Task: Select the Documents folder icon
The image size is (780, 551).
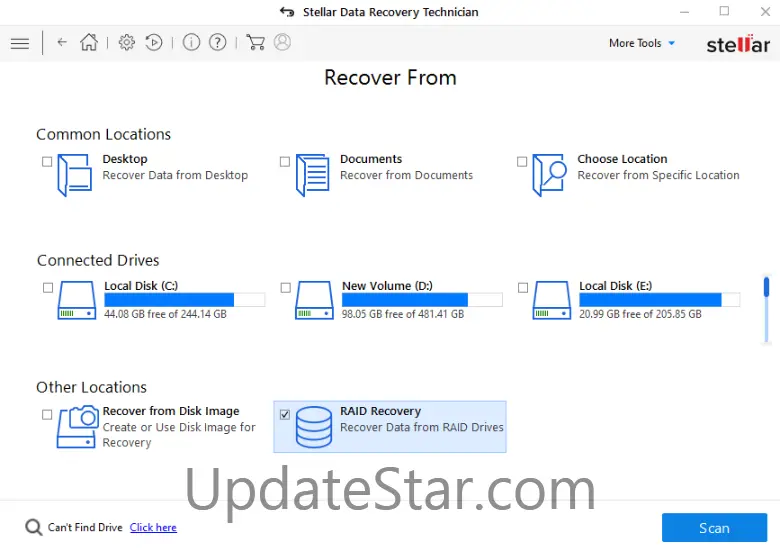Action: coord(312,175)
